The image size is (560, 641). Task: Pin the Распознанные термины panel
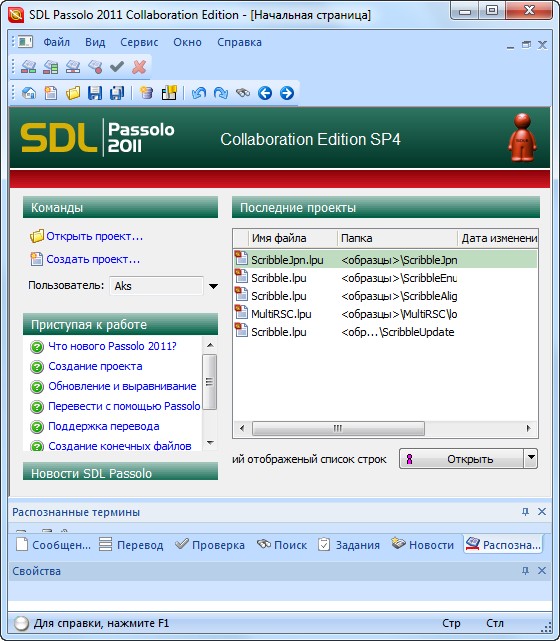point(525,512)
